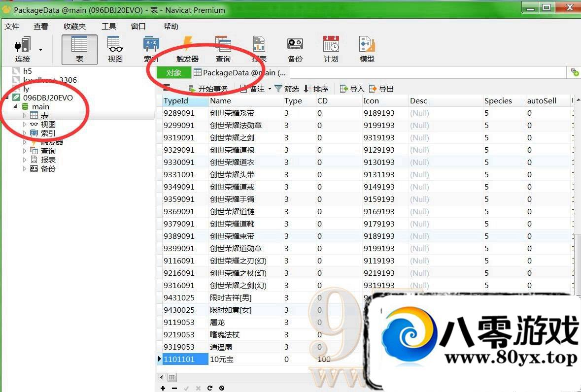This screenshot has width=581, height=392.
Task: Expand the 备份 node in tree
Action: pos(25,168)
